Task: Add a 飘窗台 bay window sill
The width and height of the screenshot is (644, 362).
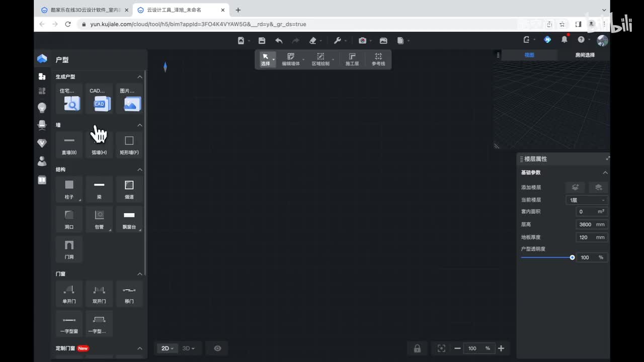Action: click(x=129, y=220)
